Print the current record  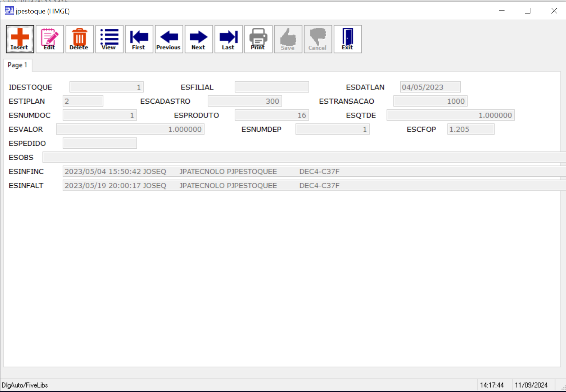[258, 39]
